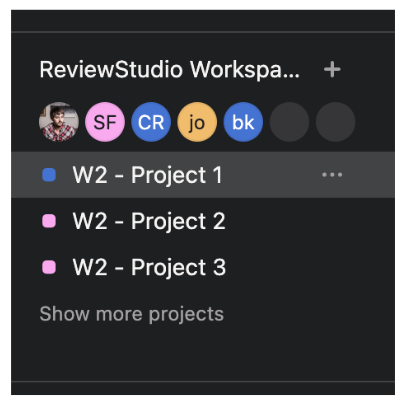
Task: Click the last empty gray avatar placeholder
Action: (335, 122)
